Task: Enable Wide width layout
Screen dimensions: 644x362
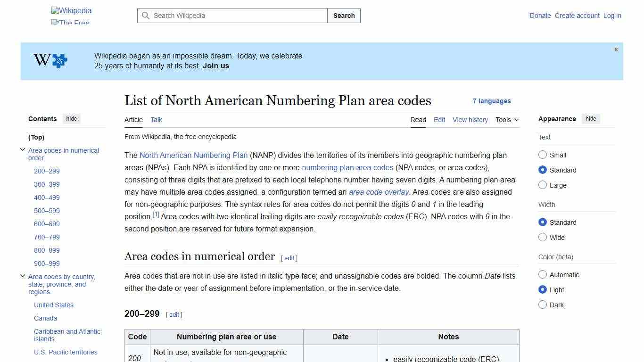Action: click(543, 238)
